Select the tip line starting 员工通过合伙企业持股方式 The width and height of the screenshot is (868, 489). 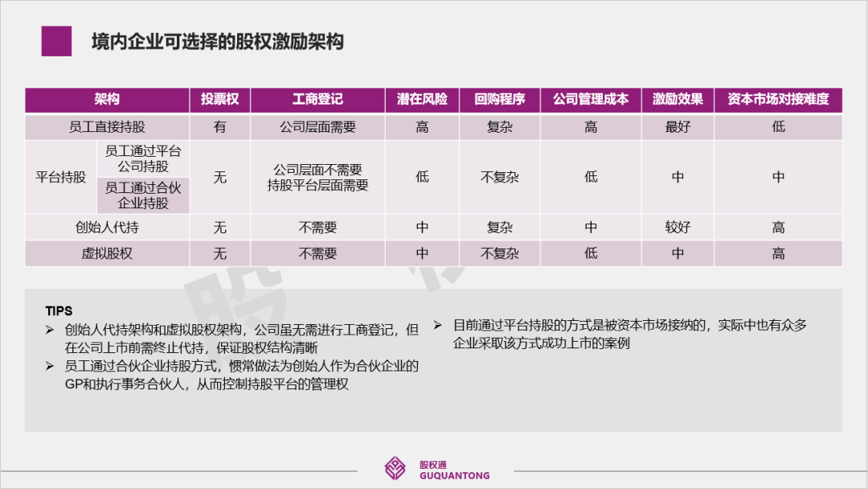241,366
